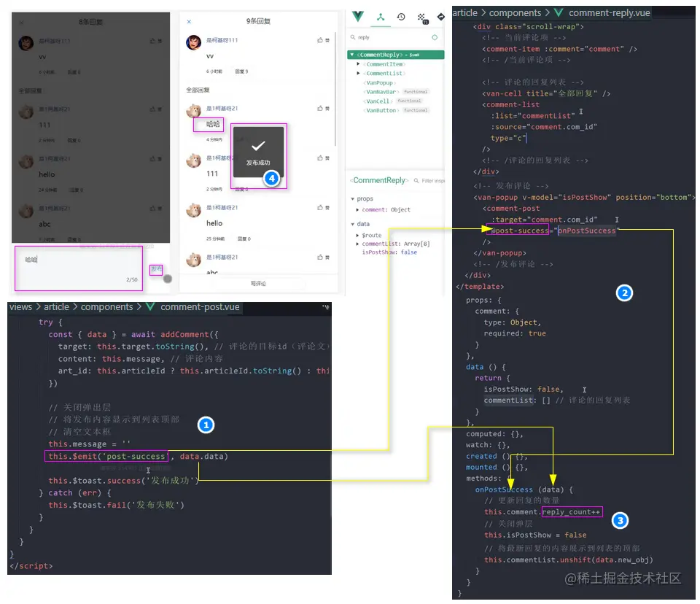This screenshot has height=604, width=700.
Task: Focus the comment textarea containing 哈哈
Action: (x=79, y=268)
